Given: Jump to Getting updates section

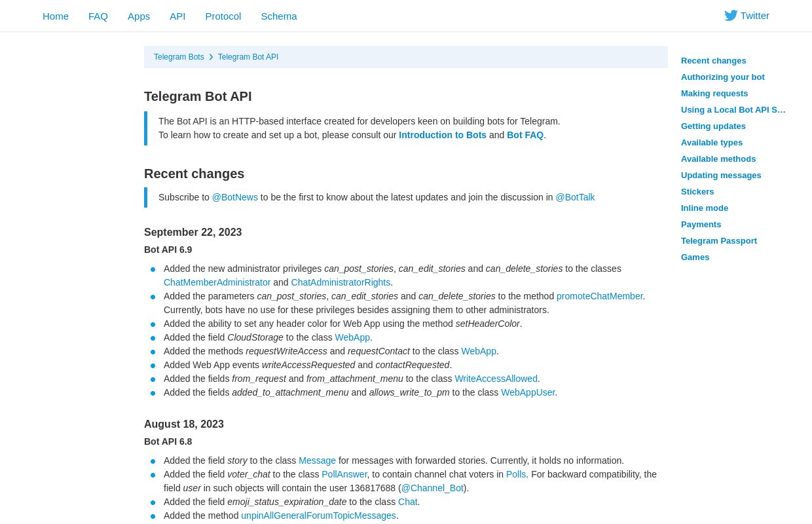Looking at the screenshot, I should [x=713, y=126].
